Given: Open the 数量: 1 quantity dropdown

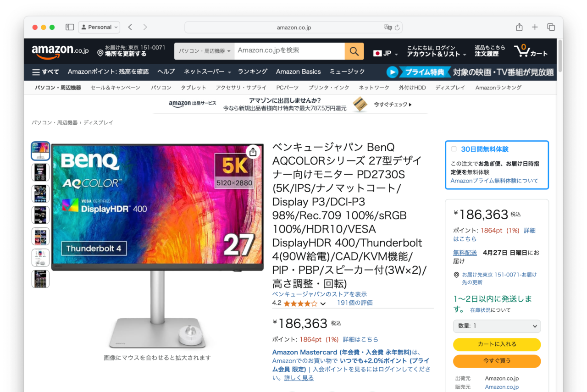Looking at the screenshot, I should coord(497,326).
